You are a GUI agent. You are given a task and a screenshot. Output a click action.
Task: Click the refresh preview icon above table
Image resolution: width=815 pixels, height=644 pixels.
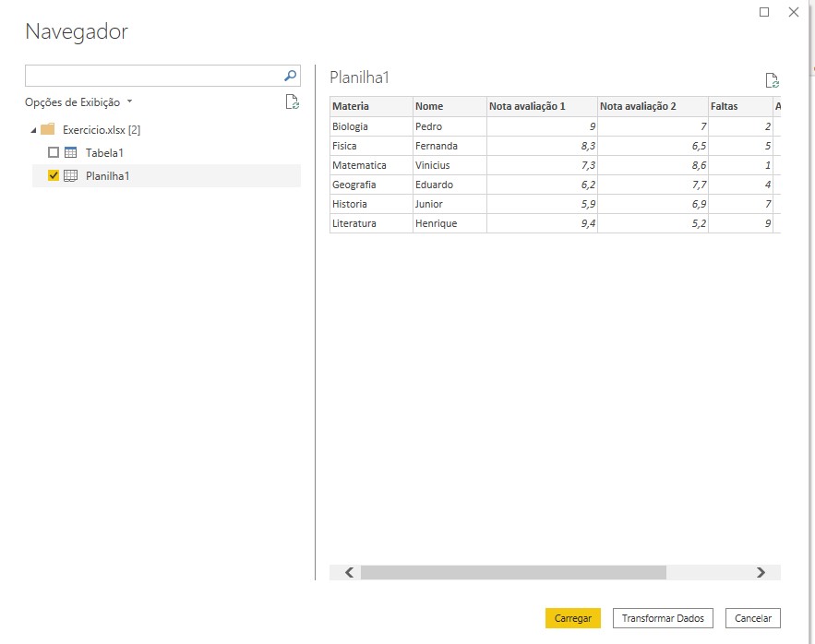(x=772, y=80)
